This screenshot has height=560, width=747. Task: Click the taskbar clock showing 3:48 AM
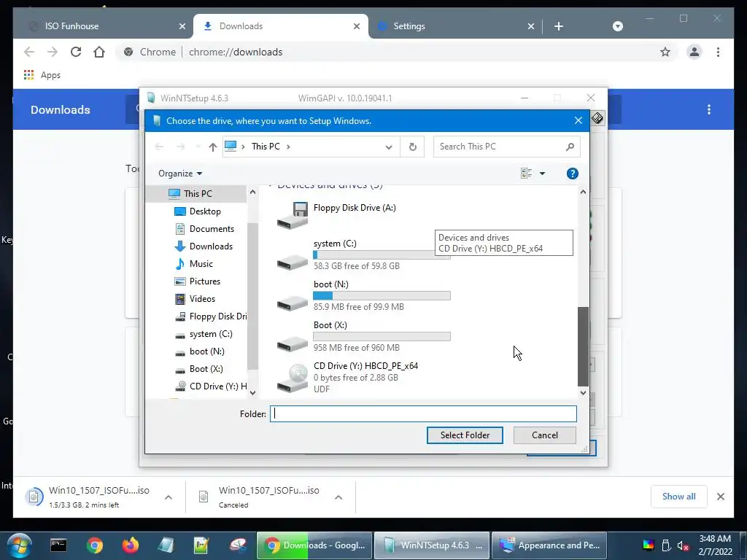(x=714, y=545)
